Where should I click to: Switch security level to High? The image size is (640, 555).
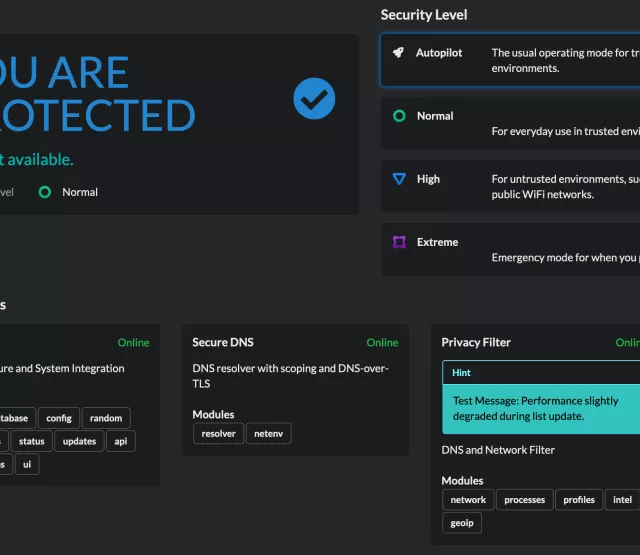click(428, 179)
